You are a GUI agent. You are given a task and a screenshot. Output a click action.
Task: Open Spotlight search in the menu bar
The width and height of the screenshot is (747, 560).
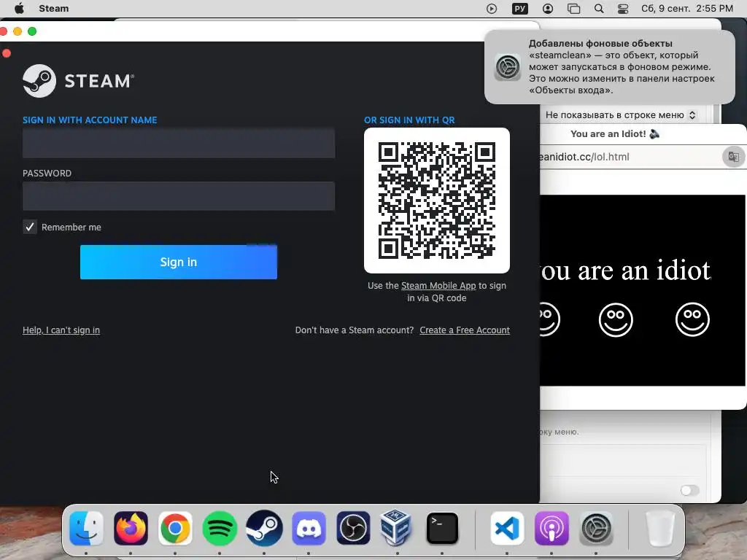point(599,9)
